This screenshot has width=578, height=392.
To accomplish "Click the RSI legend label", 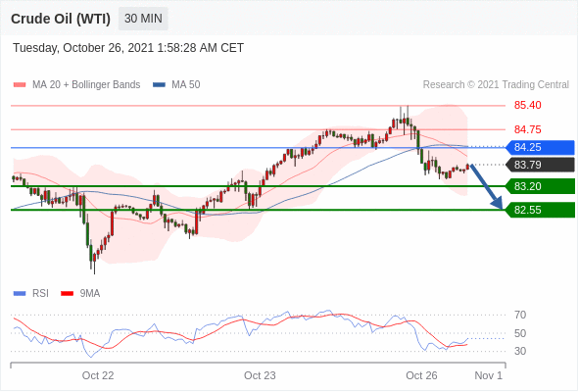I will pos(40,294).
